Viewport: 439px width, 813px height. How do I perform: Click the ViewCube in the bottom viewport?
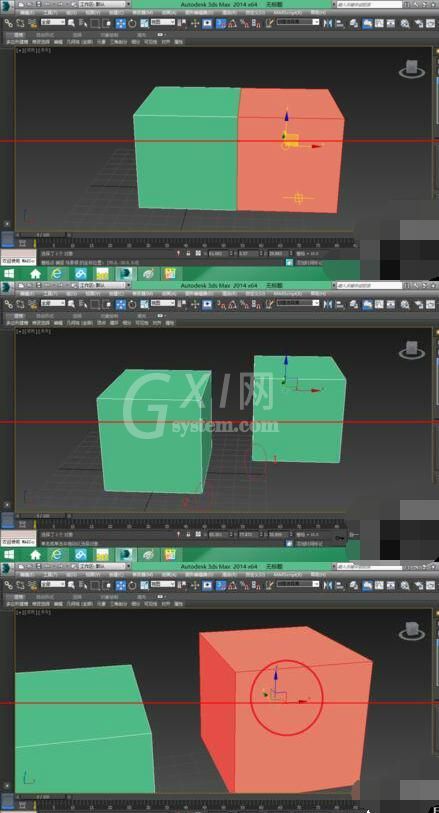(412, 631)
